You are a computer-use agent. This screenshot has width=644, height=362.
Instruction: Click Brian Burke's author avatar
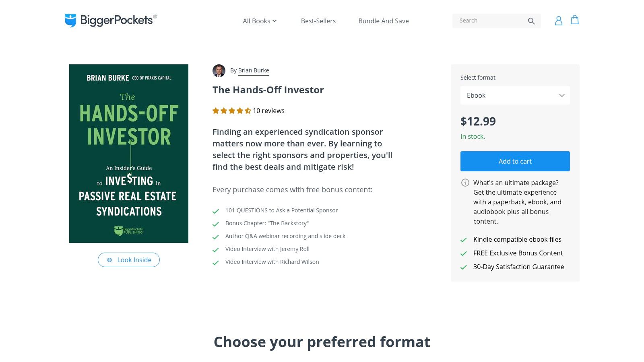point(219,70)
